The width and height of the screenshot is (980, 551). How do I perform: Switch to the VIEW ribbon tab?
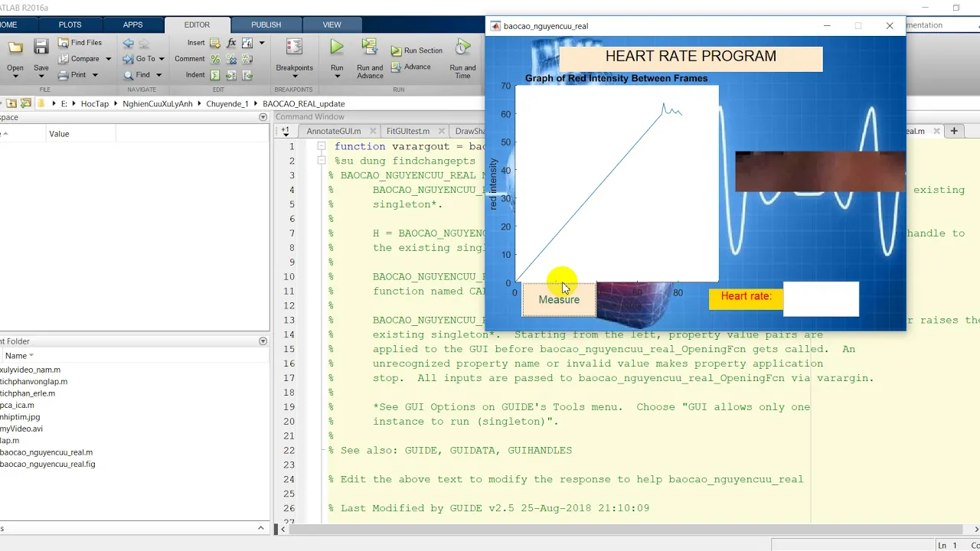click(x=332, y=24)
